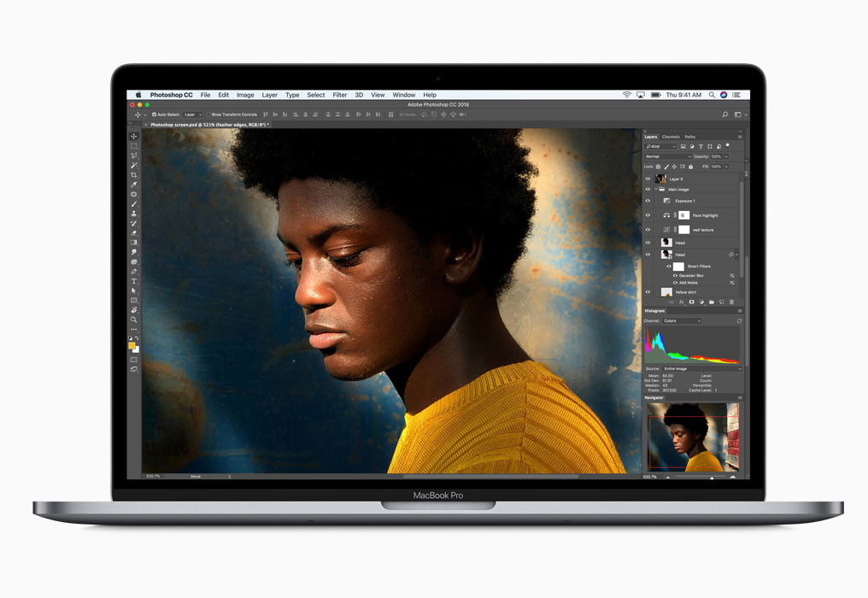Open the histogram Channel Colors dropdown
This screenshot has width=868, height=598.
tap(682, 321)
